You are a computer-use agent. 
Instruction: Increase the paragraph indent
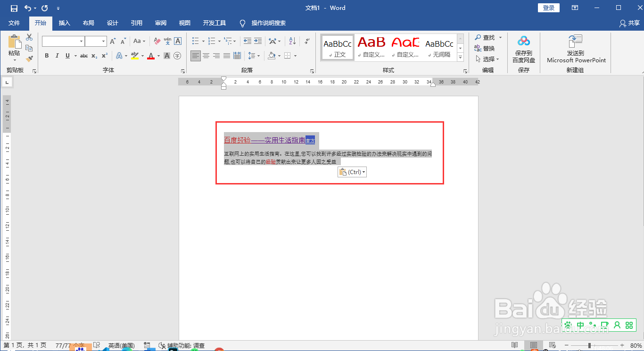[x=257, y=41]
